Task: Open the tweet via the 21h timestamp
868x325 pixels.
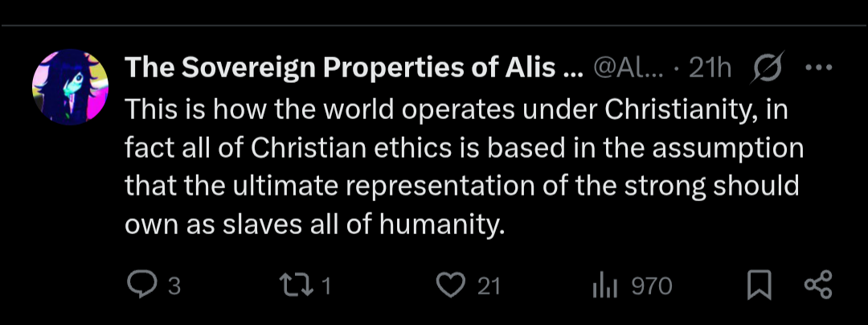Action: [x=710, y=70]
